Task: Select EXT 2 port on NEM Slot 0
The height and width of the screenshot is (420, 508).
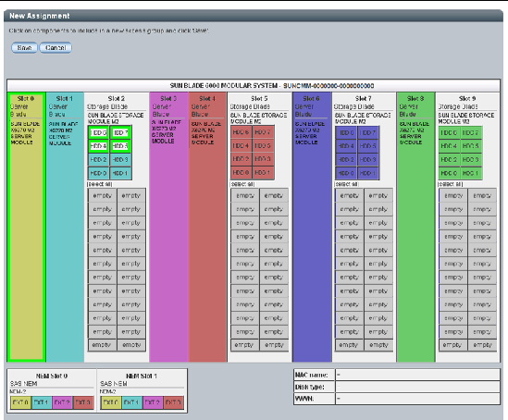Action: click(62, 402)
